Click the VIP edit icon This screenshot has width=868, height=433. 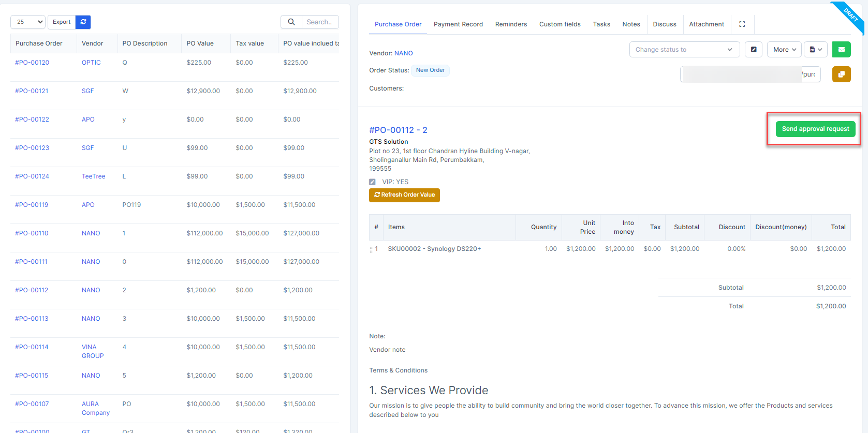pos(372,182)
